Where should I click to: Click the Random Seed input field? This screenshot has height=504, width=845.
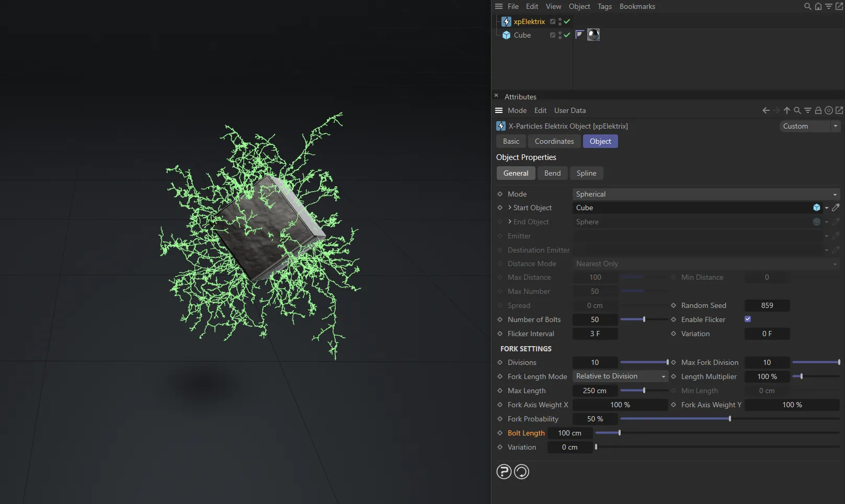click(767, 305)
